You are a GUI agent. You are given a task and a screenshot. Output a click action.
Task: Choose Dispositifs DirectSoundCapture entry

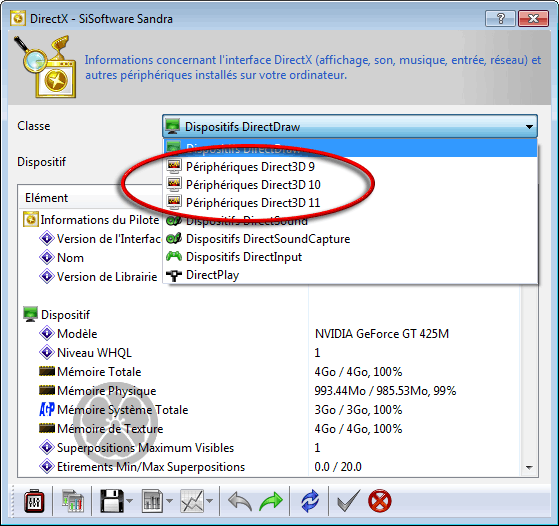[x=351, y=239]
